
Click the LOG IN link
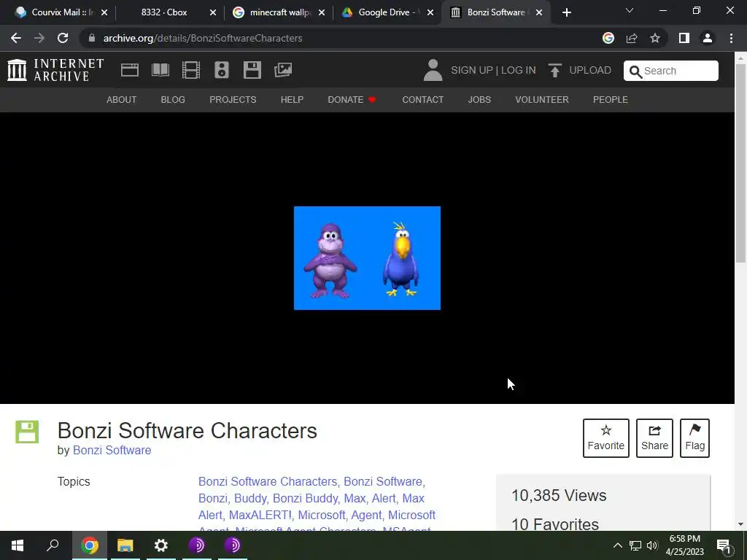coord(519,71)
